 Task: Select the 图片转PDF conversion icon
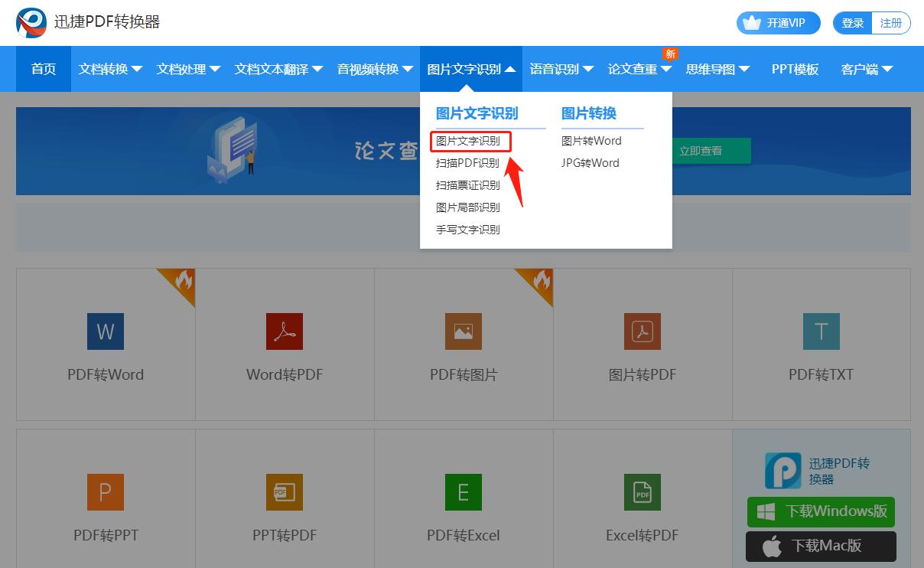(642, 331)
